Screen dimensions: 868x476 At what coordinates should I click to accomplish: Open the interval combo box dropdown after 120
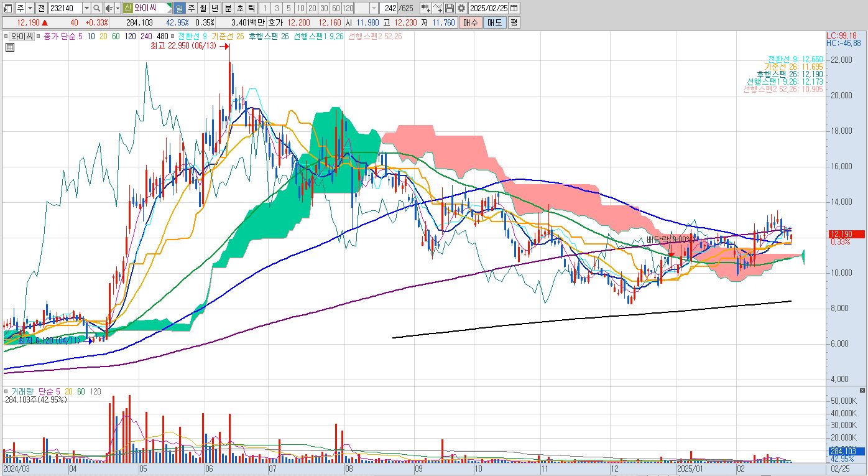click(x=374, y=8)
